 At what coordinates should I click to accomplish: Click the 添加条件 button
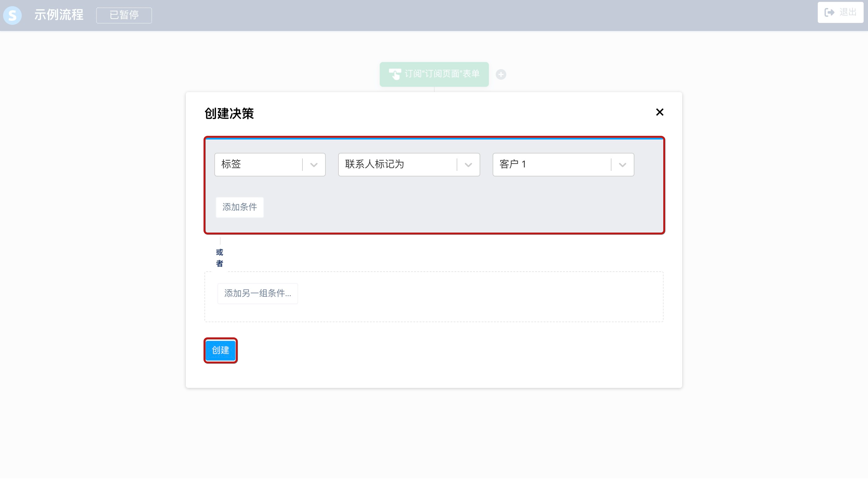pyautogui.click(x=239, y=207)
